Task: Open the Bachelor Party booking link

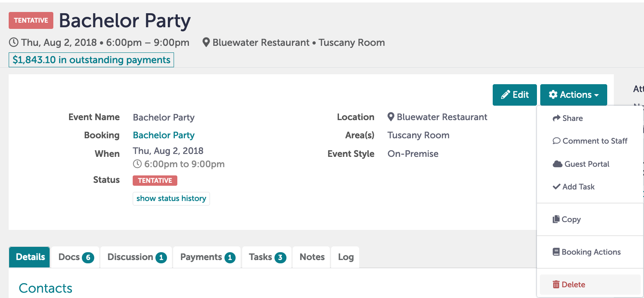Action: click(x=164, y=135)
